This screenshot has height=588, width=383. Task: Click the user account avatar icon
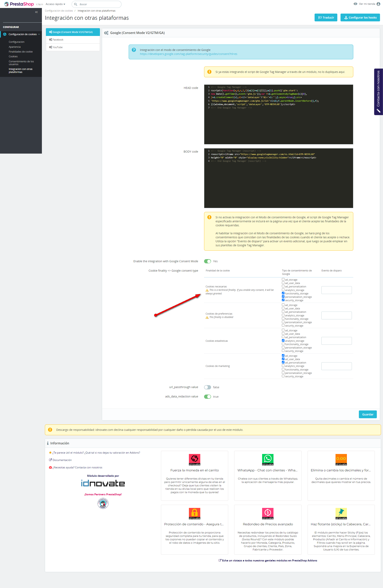coord(378,4)
